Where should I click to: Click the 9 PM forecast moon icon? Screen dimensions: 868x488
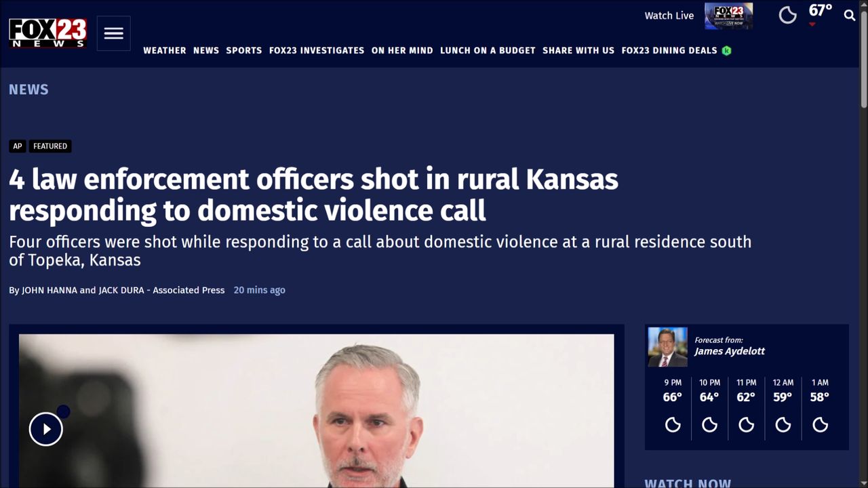tap(673, 424)
